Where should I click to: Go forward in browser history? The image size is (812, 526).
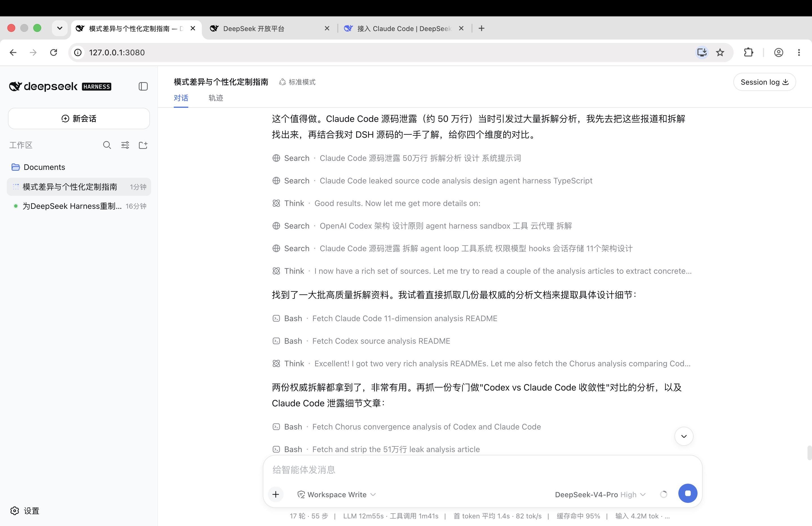coord(33,52)
